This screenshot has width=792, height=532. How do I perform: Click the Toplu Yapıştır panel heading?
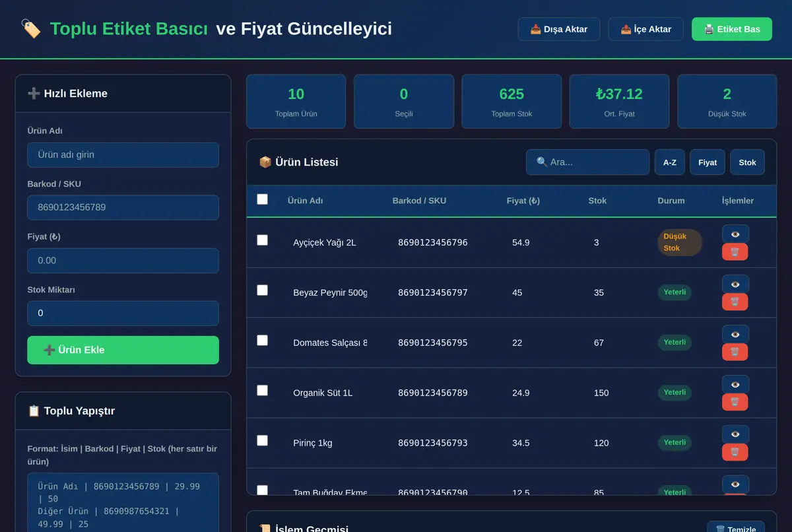(71, 411)
